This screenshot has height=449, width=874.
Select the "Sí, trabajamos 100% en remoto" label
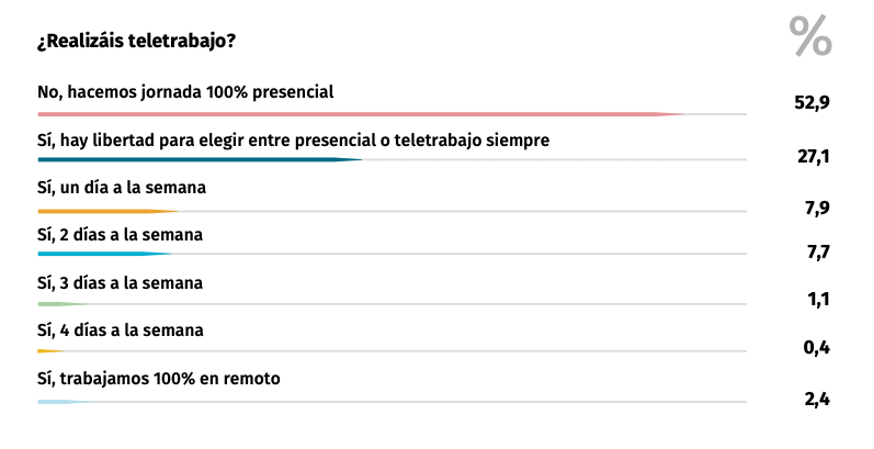pos(159,378)
